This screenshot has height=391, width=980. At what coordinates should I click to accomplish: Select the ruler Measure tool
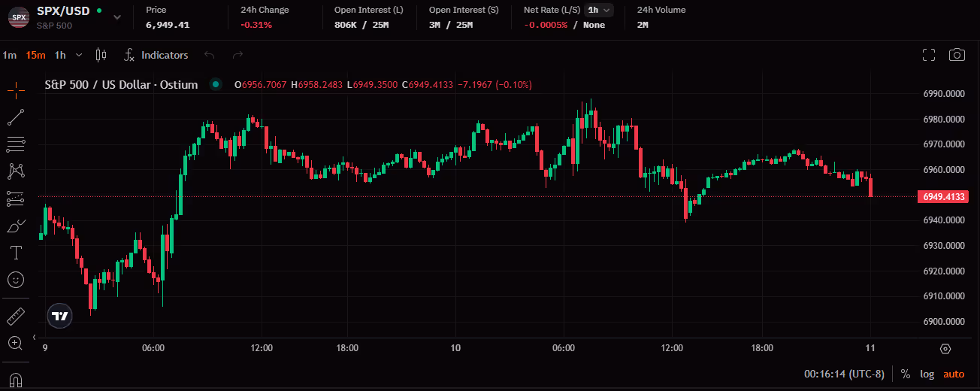pos(15,315)
